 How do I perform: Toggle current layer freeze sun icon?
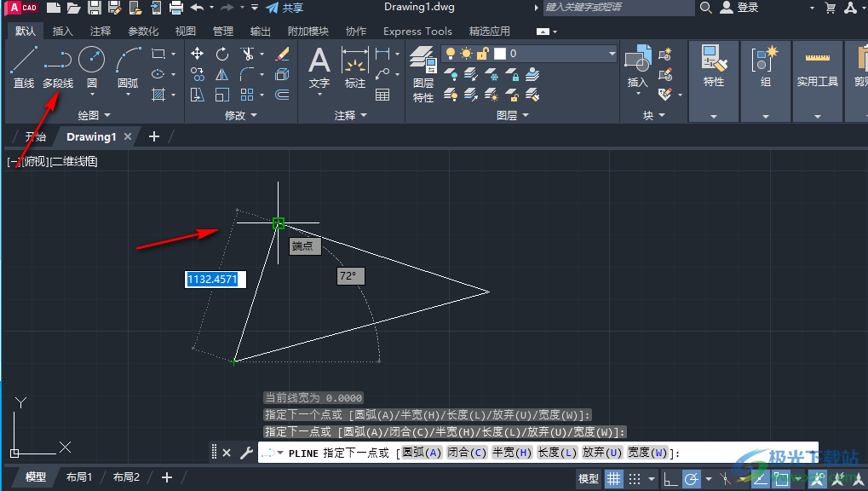click(x=467, y=53)
